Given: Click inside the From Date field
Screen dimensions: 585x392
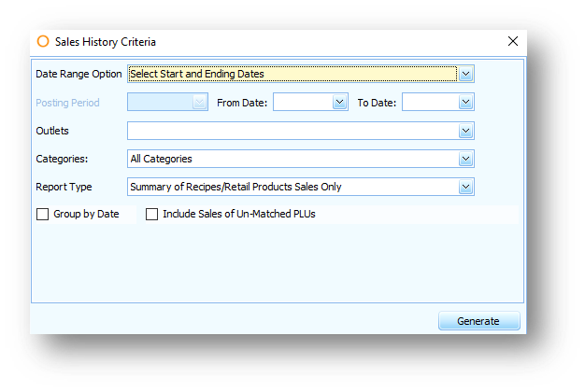Looking at the screenshot, I should coord(303,102).
